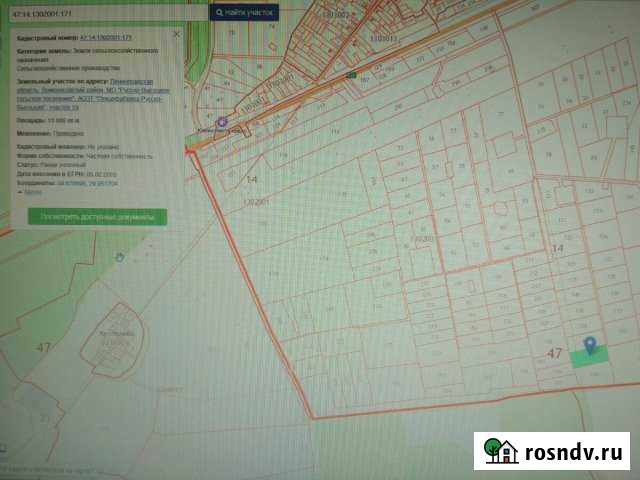This screenshot has width=640, height=480.
Task: Click the small map marker below info panel
Action: 121,256
